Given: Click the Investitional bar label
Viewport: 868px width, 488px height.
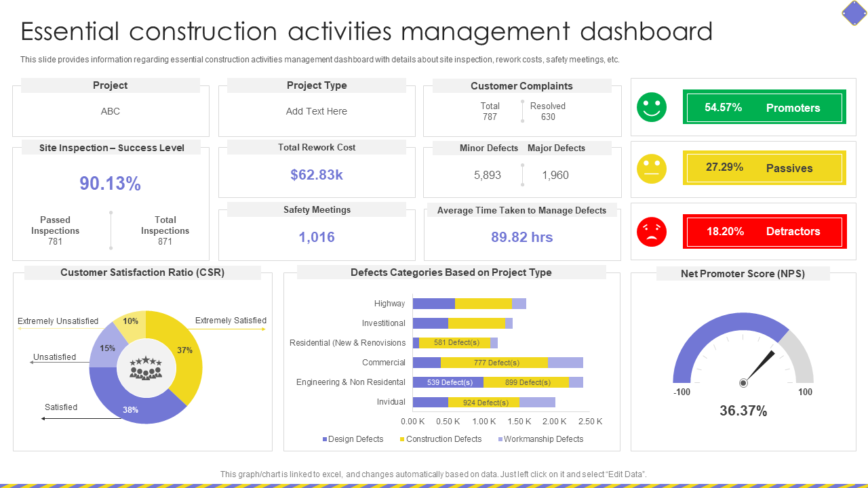Looking at the screenshot, I should (384, 323).
